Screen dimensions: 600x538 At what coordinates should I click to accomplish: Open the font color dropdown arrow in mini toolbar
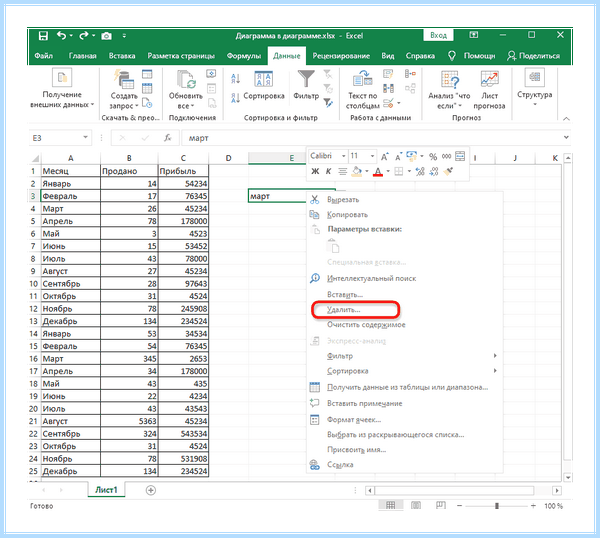point(388,171)
